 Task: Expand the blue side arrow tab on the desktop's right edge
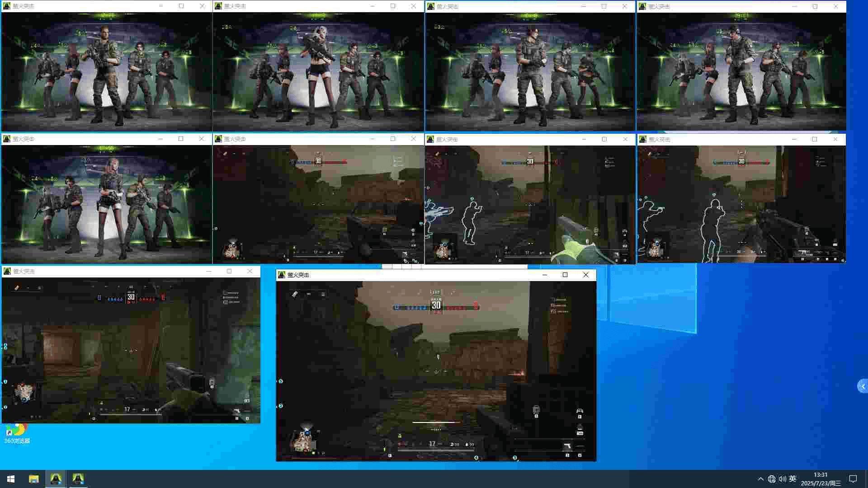click(863, 386)
